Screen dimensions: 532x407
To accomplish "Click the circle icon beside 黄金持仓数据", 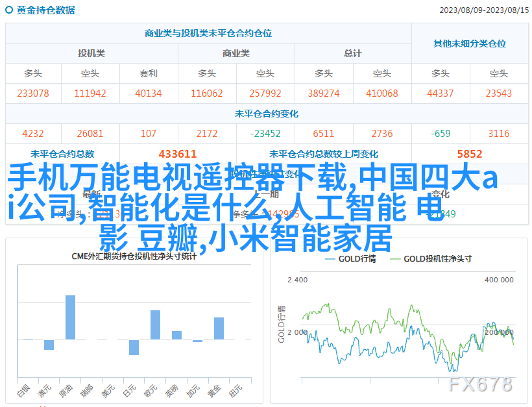I will click(x=9, y=10).
